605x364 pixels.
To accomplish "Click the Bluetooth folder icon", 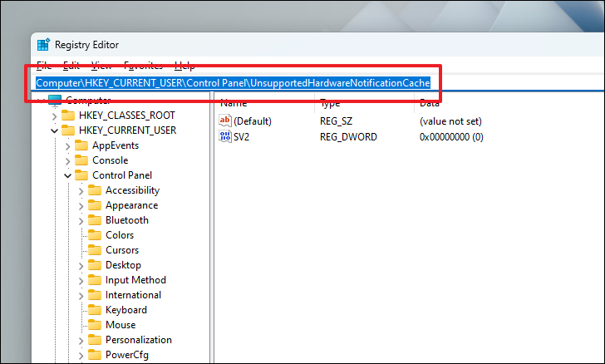I will pyautogui.click(x=95, y=220).
